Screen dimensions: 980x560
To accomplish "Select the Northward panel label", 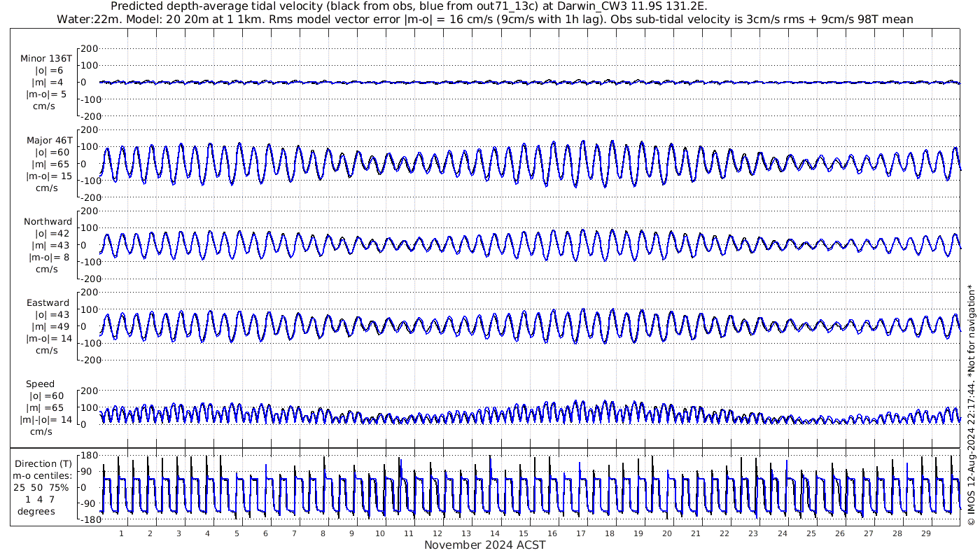I will click(x=48, y=222).
